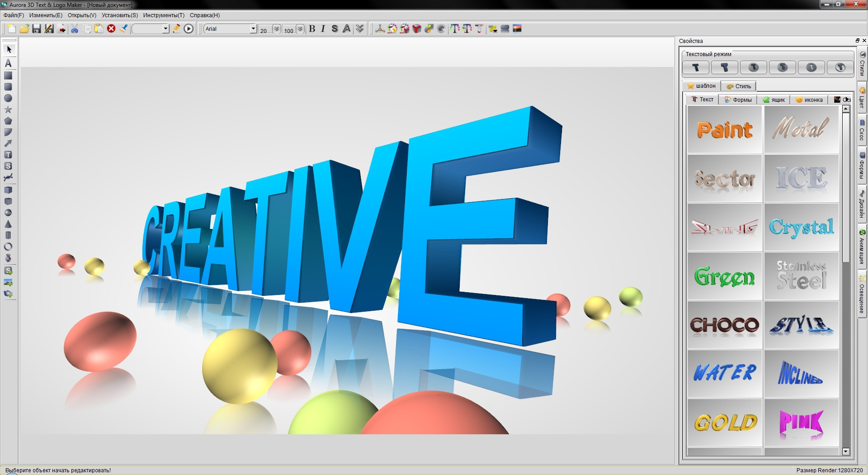This screenshot has width=868, height=475.
Task: Toggle italic text formatting
Action: 323,29
